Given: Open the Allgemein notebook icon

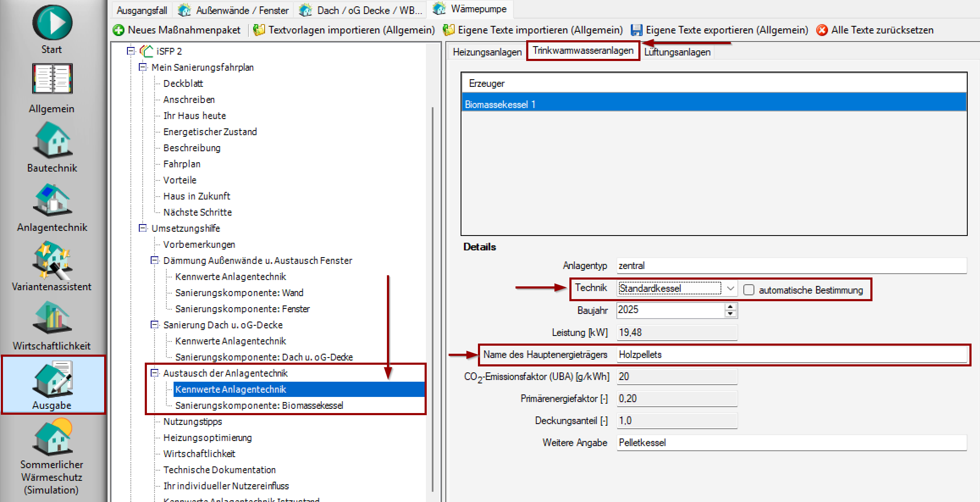Looking at the screenshot, I should (52, 79).
